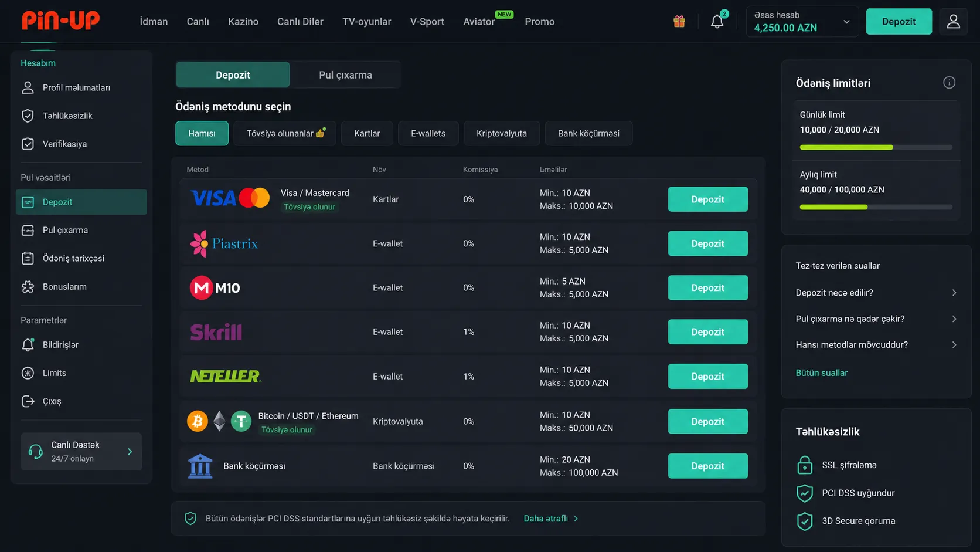Viewport: 980px width, 552px height.
Task: Deposit with Skrill
Action: pyautogui.click(x=708, y=332)
